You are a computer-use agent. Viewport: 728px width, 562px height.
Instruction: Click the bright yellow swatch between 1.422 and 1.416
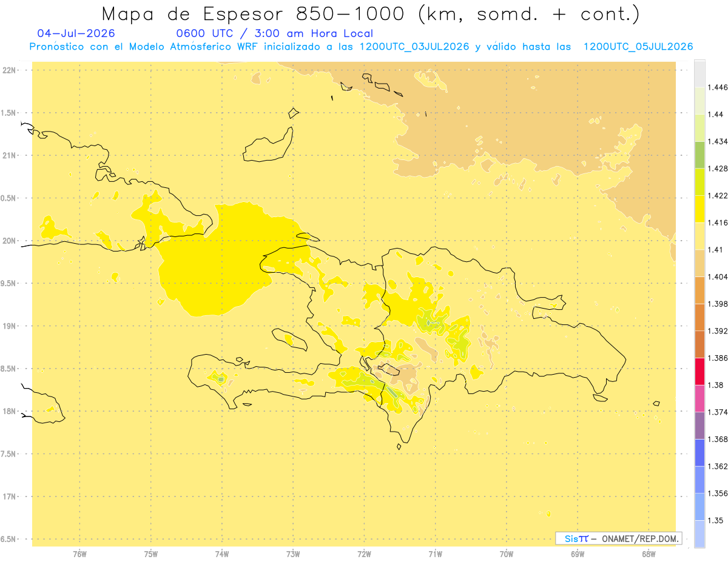pos(699,209)
